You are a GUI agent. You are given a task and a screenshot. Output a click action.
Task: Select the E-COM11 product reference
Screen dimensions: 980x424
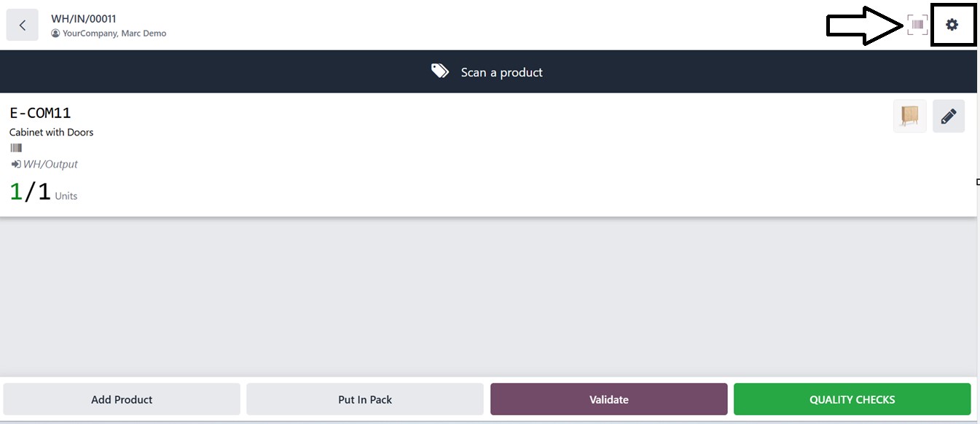click(40, 113)
